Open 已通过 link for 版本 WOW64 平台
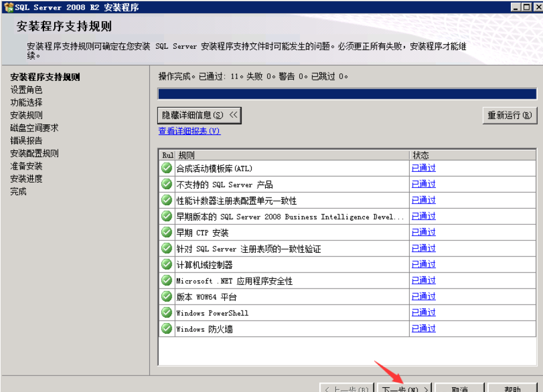Image resolution: width=543 pixels, height=392 pixels. pyautogui.click(x=423, y=296)
